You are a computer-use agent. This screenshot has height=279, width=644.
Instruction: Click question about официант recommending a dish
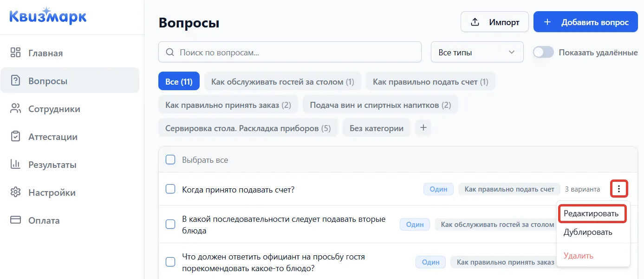pyautogui.click(x=273, y=262)
